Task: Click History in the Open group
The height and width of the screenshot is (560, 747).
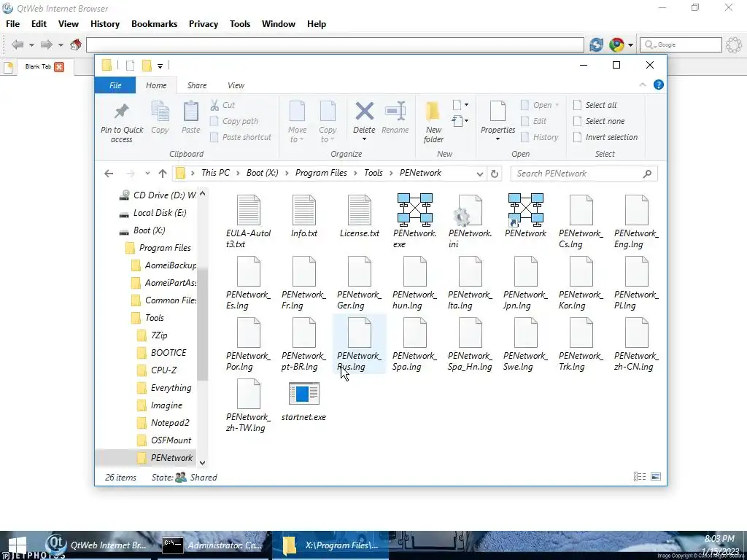Action: tap(539, 137)
